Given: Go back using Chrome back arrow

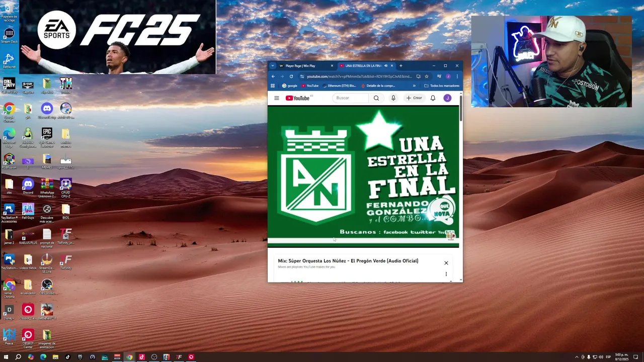Looking at the screenshot, I should 273,76.
